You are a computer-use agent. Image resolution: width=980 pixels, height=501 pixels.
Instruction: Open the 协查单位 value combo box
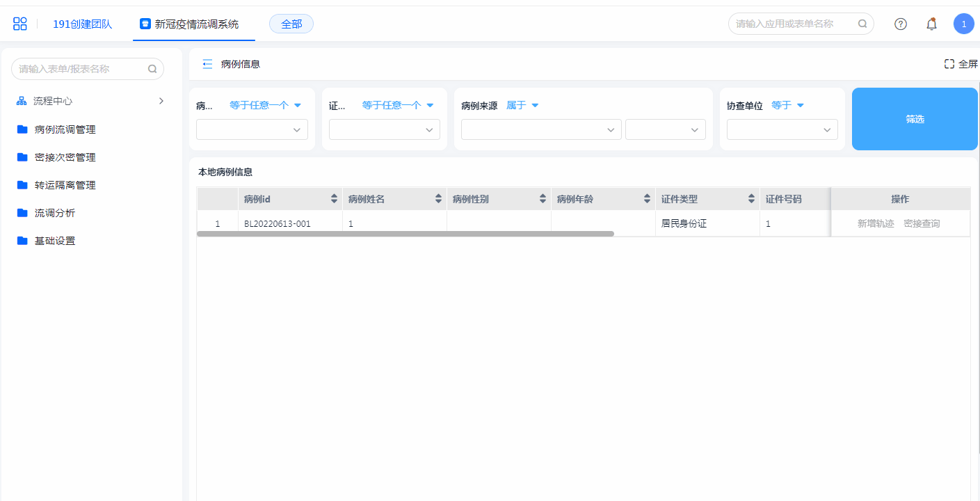click(x=782, y=129)
